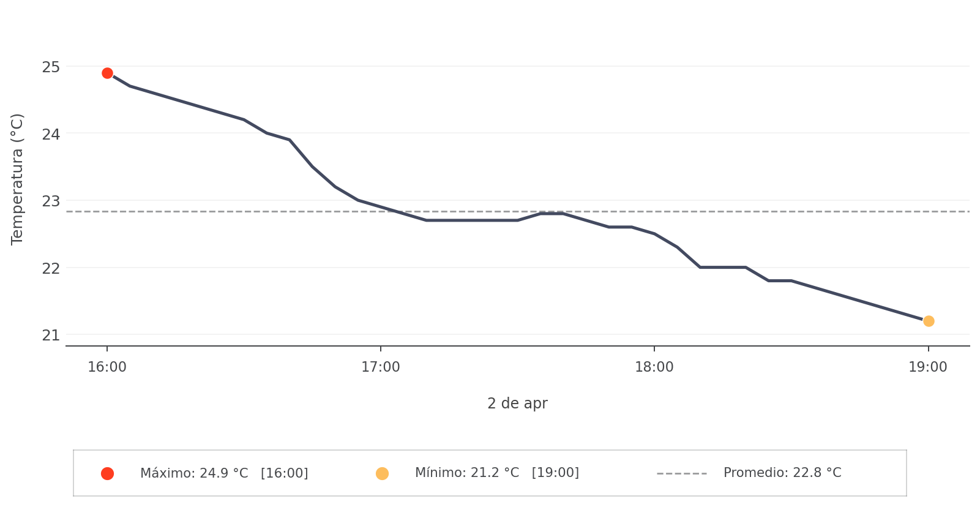Click the 23 value on the temperature axis

(51, 201)
